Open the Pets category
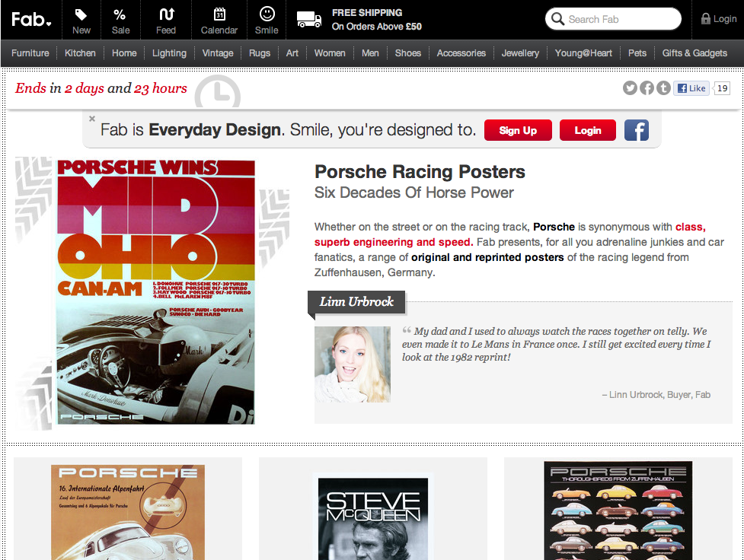Viewport: 744px width, 560px height. pos(637,53)
